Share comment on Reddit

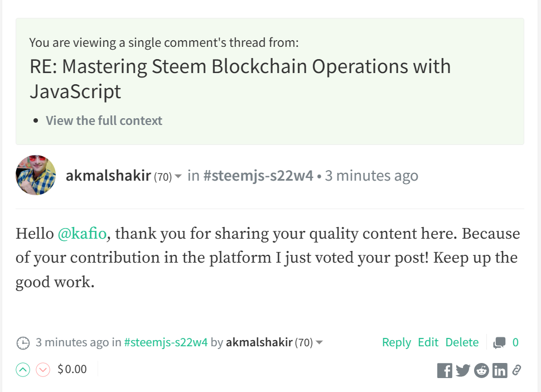[481, 371]
